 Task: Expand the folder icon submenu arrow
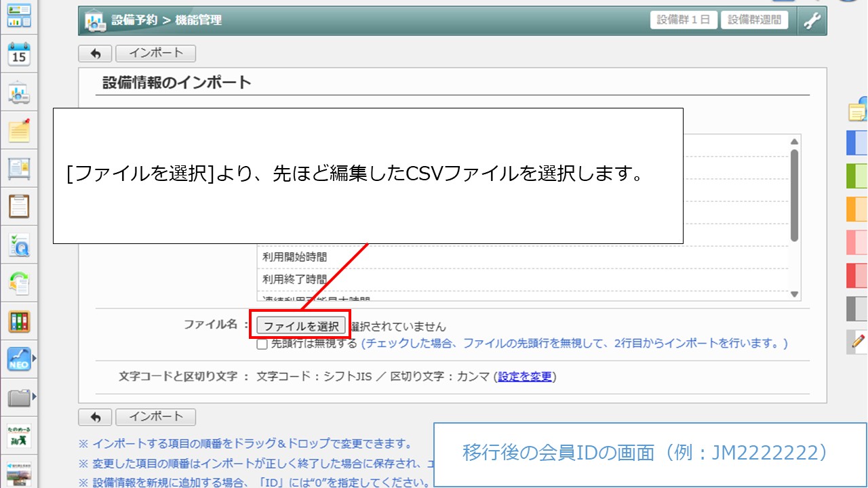35,396
